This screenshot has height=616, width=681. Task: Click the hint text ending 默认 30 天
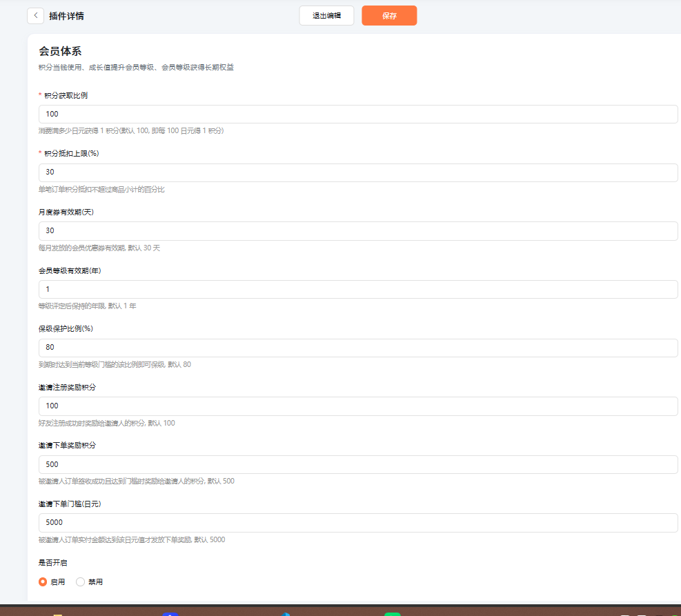click(x=99, y=248)
